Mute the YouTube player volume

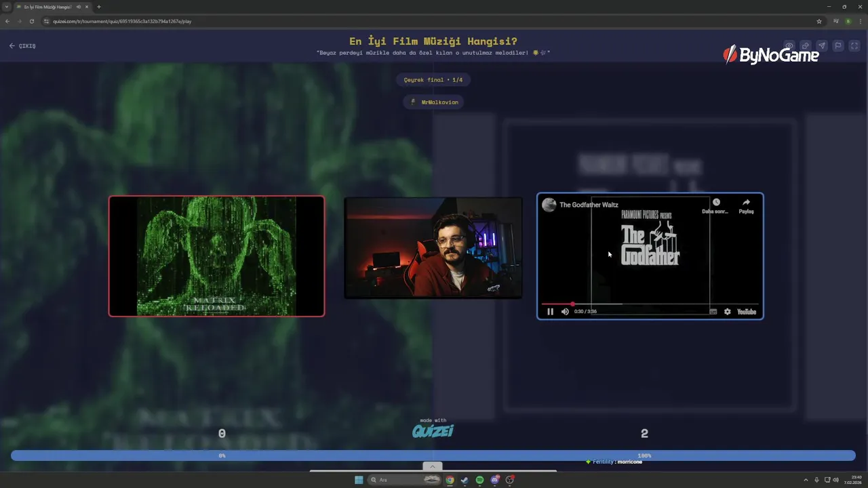(x=565, y=312)
